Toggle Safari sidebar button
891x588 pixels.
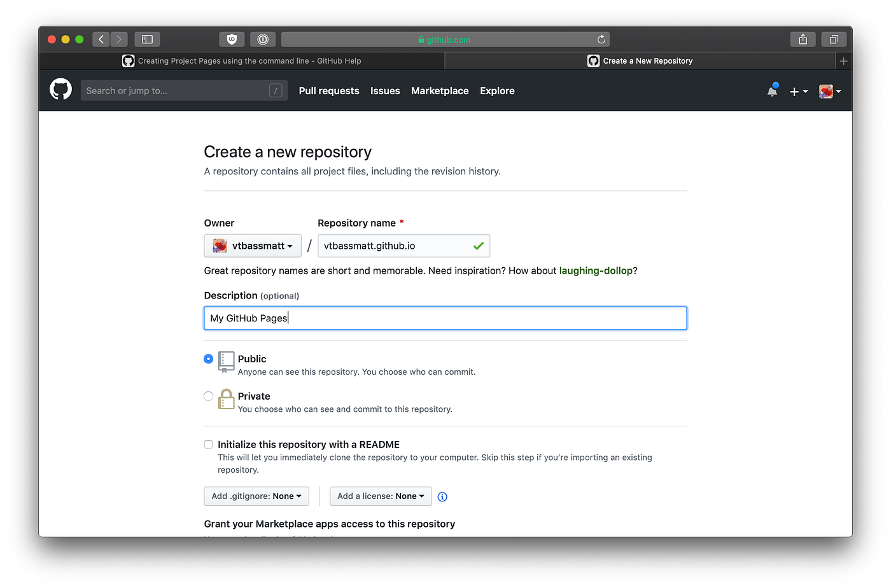[147, 39]
